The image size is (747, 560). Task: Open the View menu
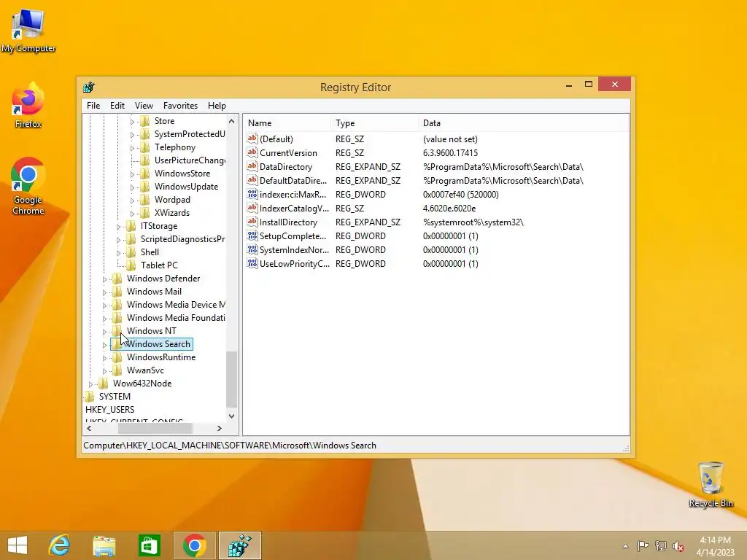(x=144, y=106)
